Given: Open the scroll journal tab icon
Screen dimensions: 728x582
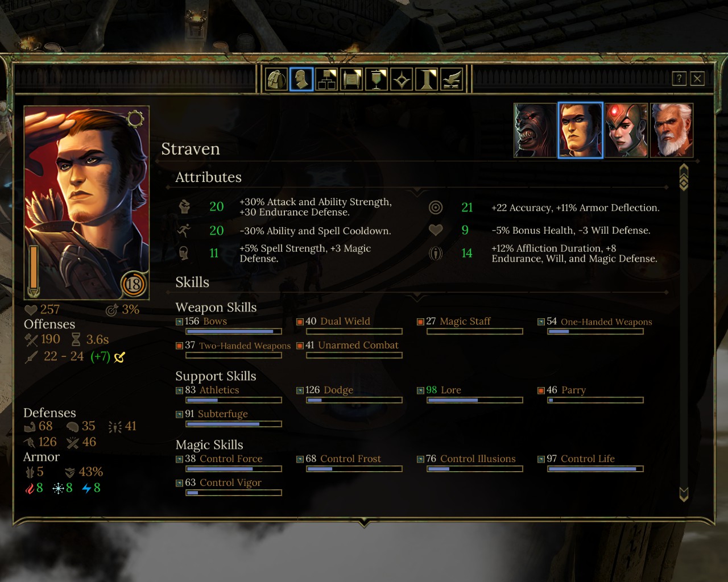Looking at the screenshot, I should pos(351,80).
